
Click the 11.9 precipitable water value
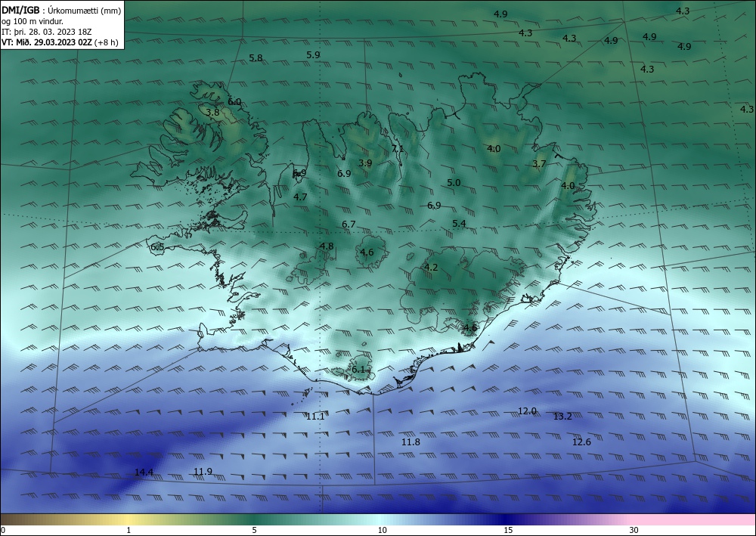coord(203,472)
